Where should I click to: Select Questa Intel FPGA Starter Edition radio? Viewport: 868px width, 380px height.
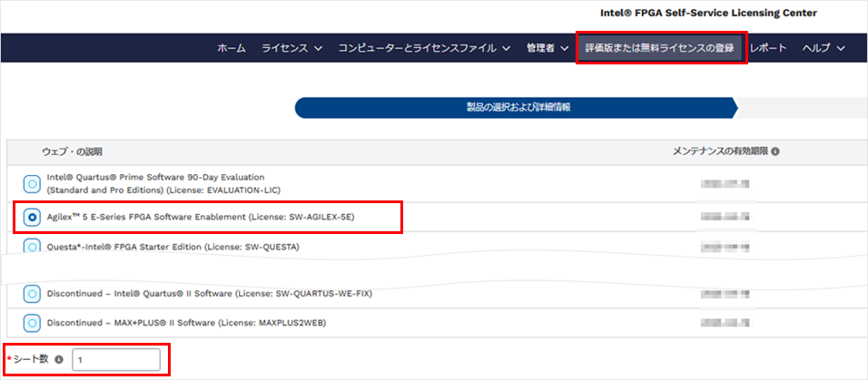[32, 246]
